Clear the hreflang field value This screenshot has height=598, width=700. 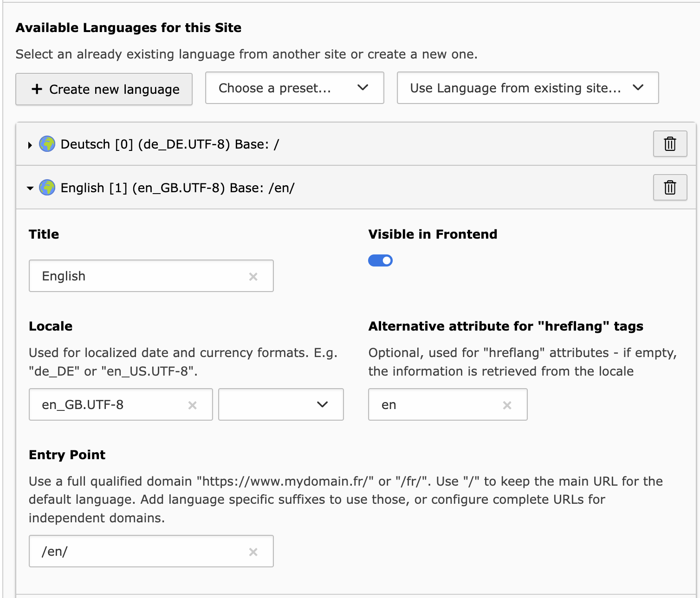point(507,405)
